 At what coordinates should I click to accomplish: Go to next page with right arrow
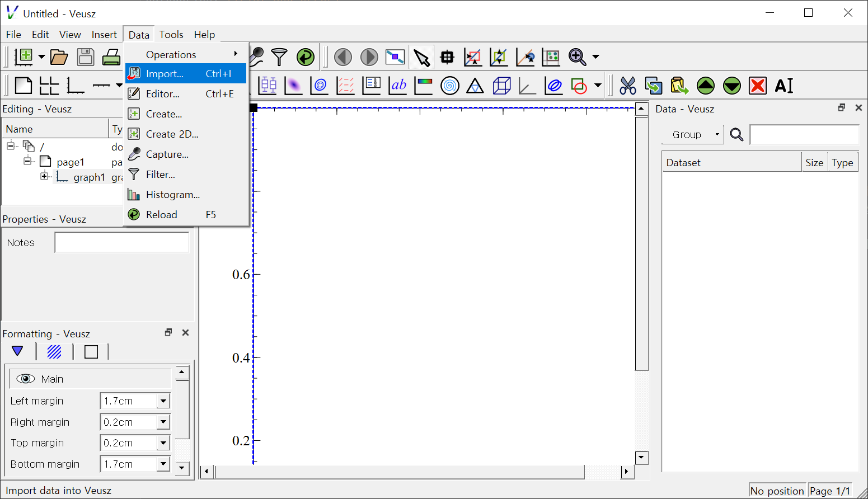369,57
